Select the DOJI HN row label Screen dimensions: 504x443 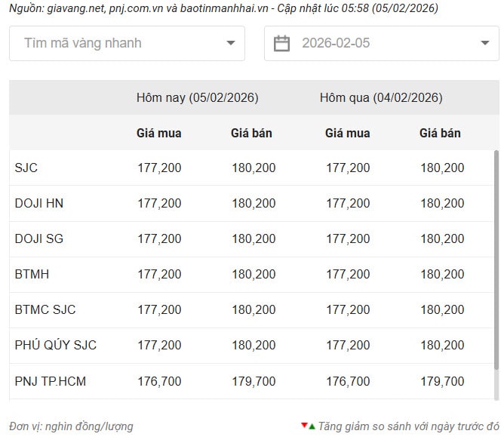39,203
